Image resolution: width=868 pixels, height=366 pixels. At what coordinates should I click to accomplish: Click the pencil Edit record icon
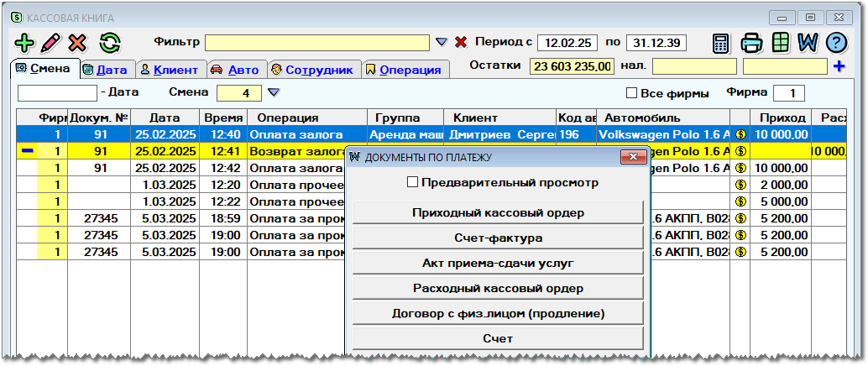[51, 43]
